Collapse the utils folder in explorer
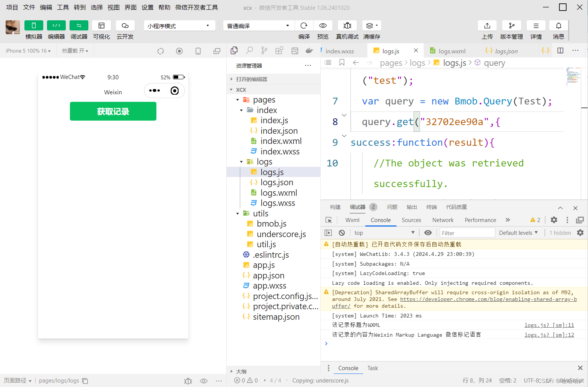 [238, 213]
